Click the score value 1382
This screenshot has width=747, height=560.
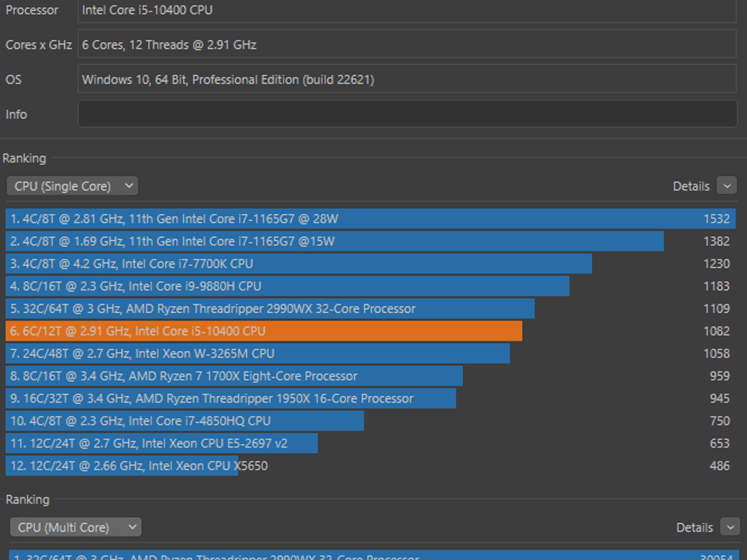[716, 241]
